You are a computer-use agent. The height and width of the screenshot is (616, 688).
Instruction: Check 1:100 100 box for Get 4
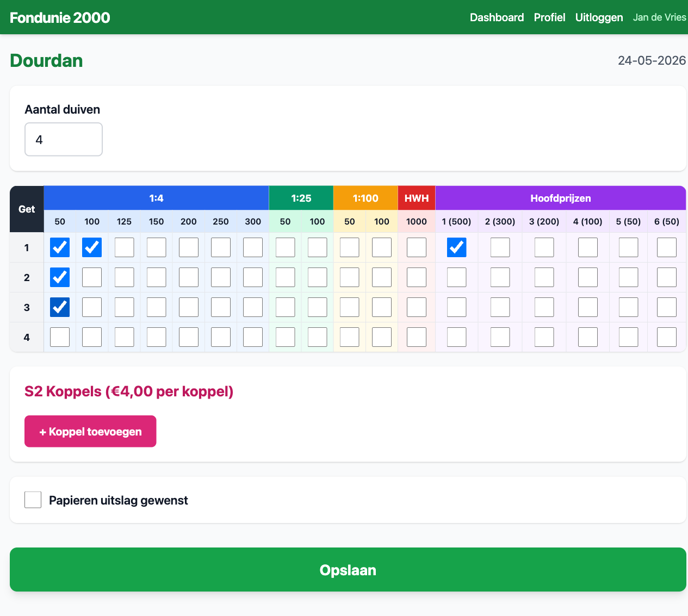point(382,337)
